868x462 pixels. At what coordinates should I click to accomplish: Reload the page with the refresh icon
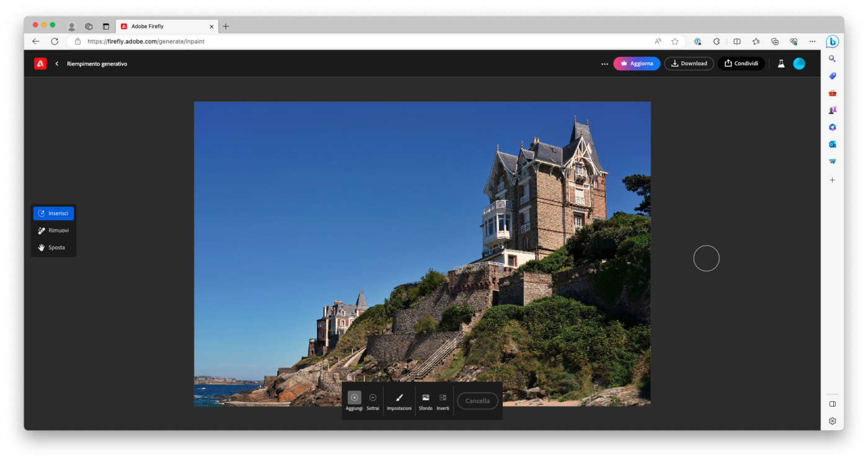click(x=55, y=42)
